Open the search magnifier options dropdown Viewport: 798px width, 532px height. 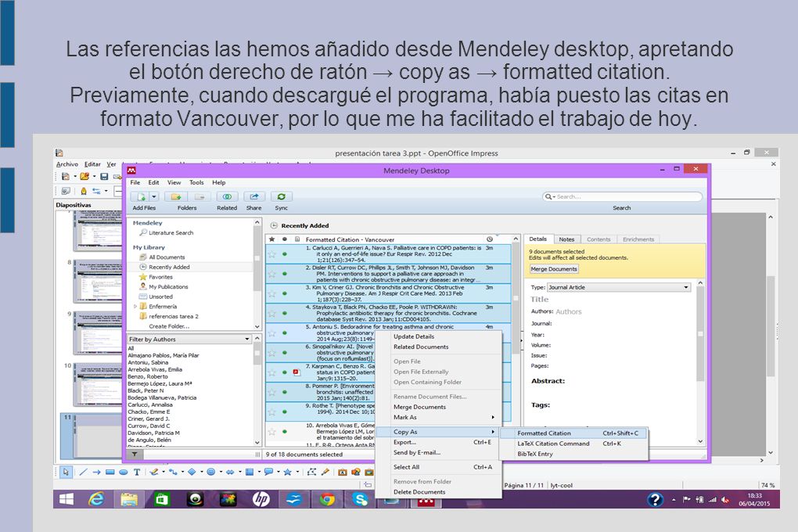point(550,196)
